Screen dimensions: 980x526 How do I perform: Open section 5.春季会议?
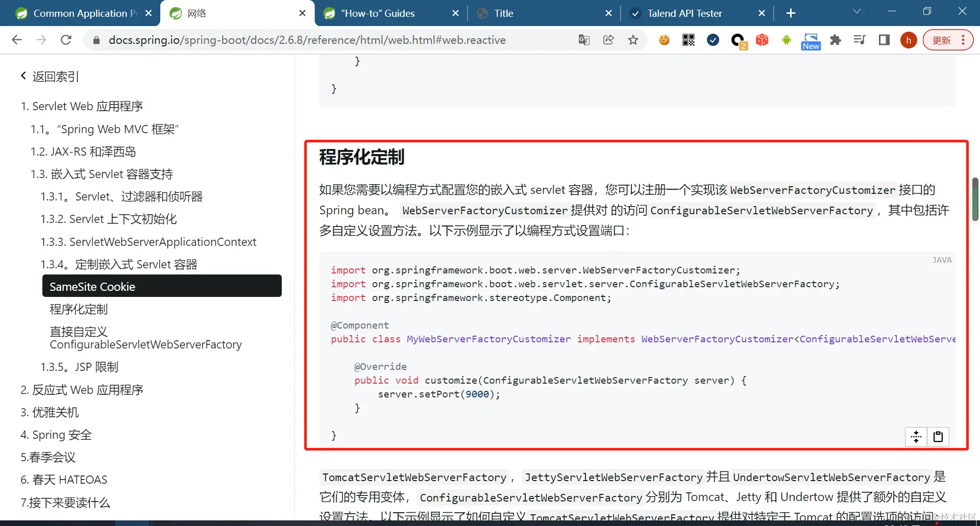point(48,457)
